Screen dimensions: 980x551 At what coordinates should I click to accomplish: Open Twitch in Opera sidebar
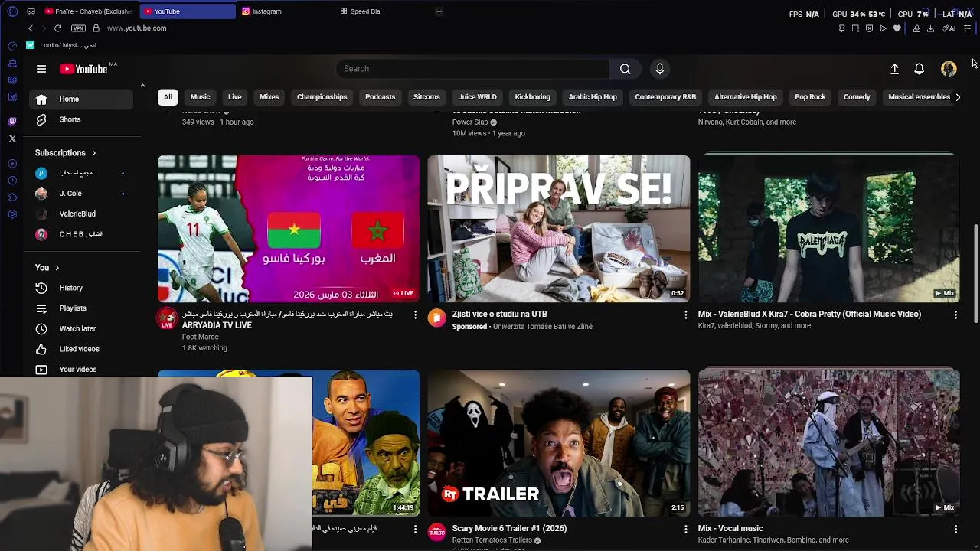pos(12,121)
